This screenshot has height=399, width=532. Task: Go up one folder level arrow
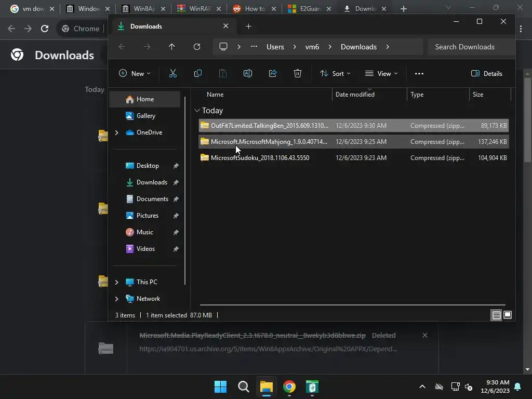pyautogui.click(x=171, y=47)
